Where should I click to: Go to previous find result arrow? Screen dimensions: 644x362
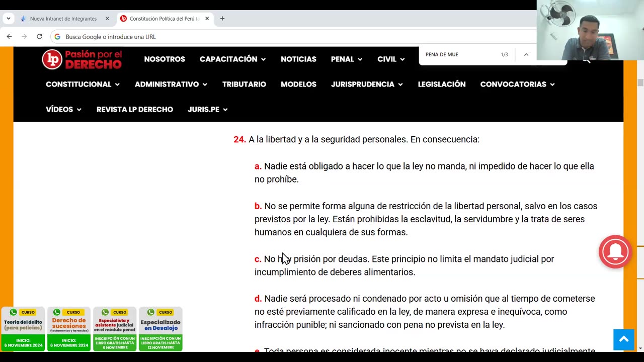coord(526,54)
